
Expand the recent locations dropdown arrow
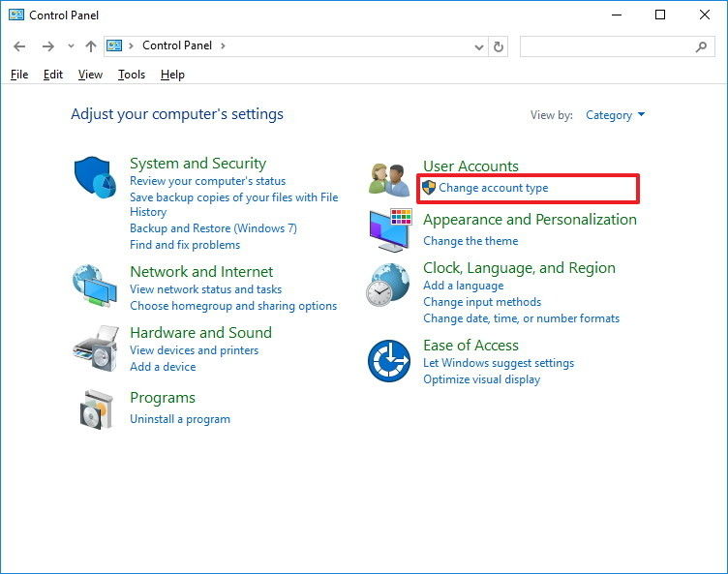pos(71,45)
